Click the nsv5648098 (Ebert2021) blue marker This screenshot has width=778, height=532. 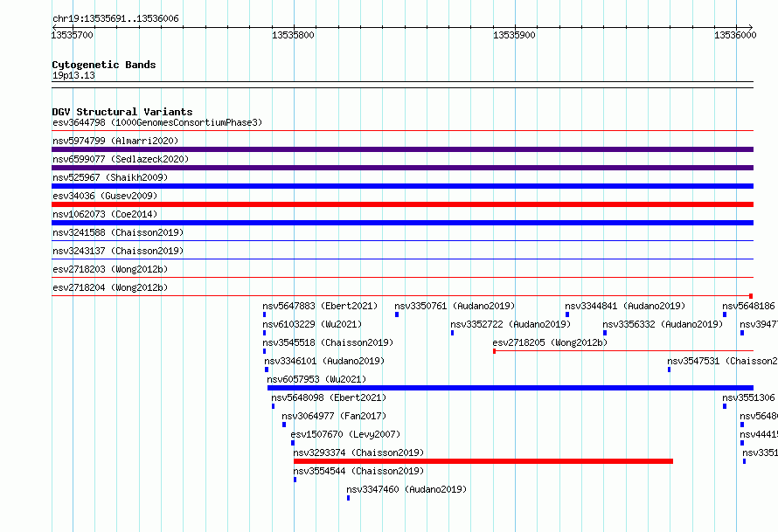[x=274, y=406]
